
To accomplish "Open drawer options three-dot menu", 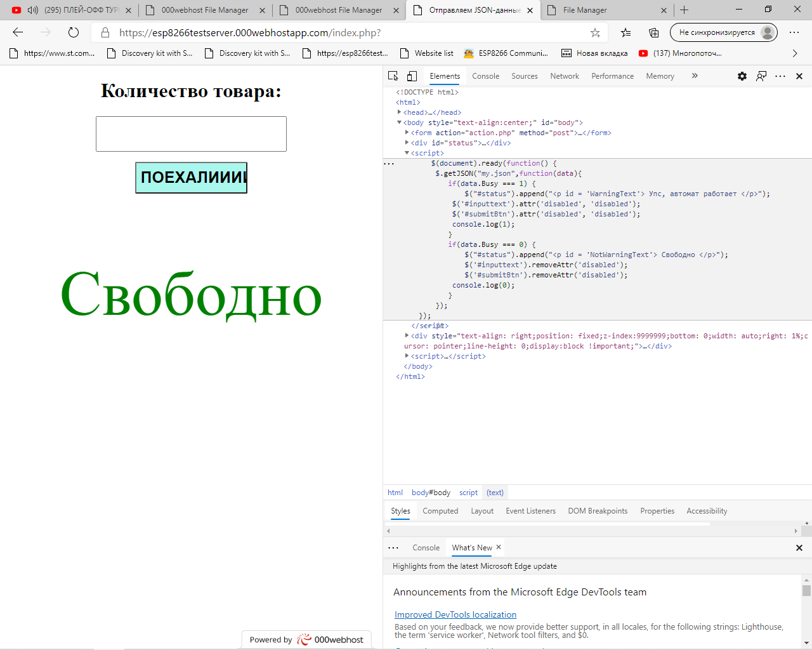I will point(393,548).
